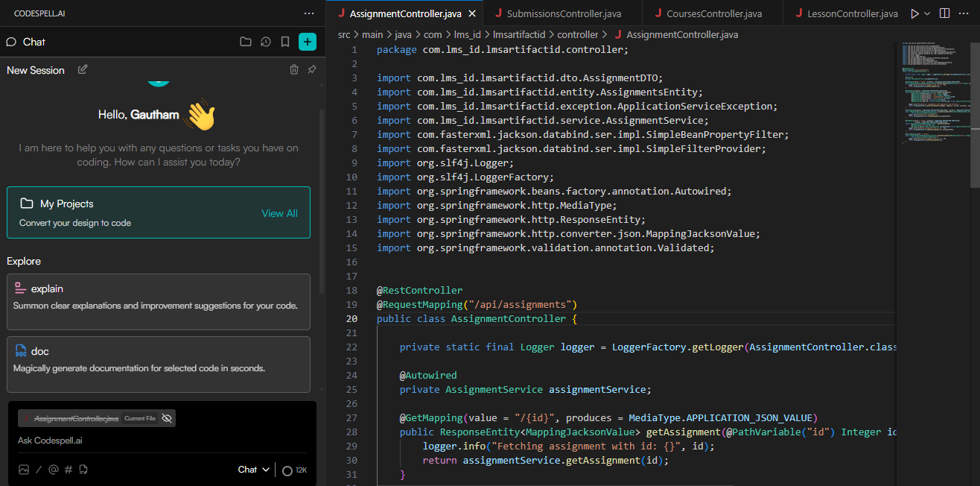Open editor more actions ellipsis

[x=965, y=13]
